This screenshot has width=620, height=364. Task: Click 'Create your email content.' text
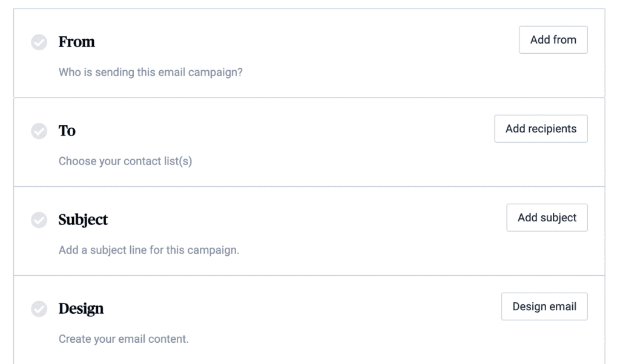(x=124, y=339)
